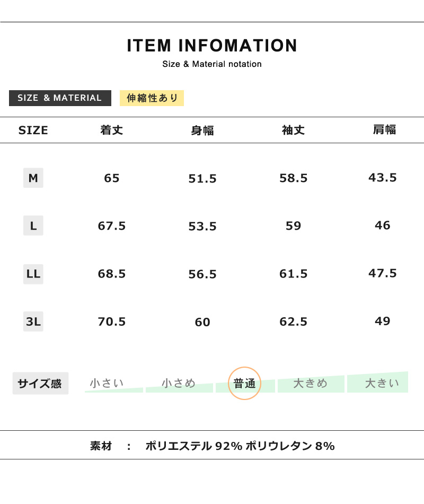Click the 素材 polyester composition text
Image resolution: width=424 pixels, height=504 pixels.
240,446
